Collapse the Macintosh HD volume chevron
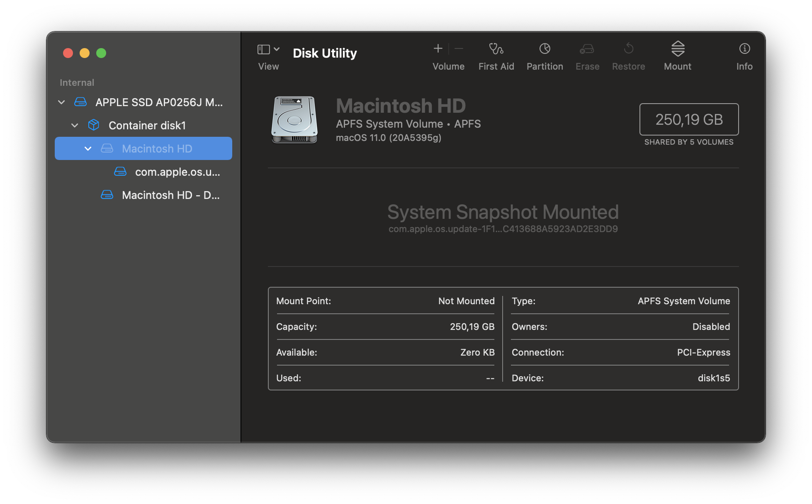Image resolution: width=812 pixels, height=504 pixels. pos(88,148)
